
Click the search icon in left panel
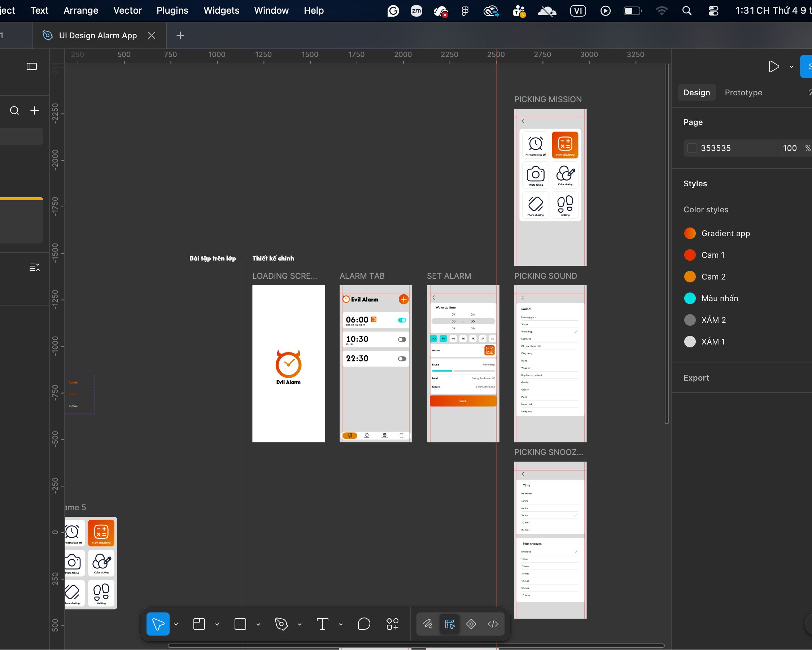coord(14,111)
